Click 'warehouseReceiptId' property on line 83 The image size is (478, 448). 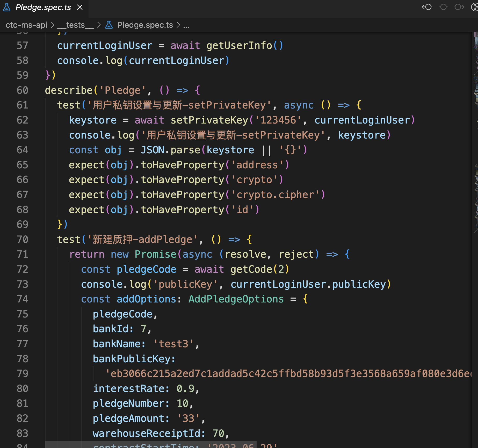click(x=147, y=433)
